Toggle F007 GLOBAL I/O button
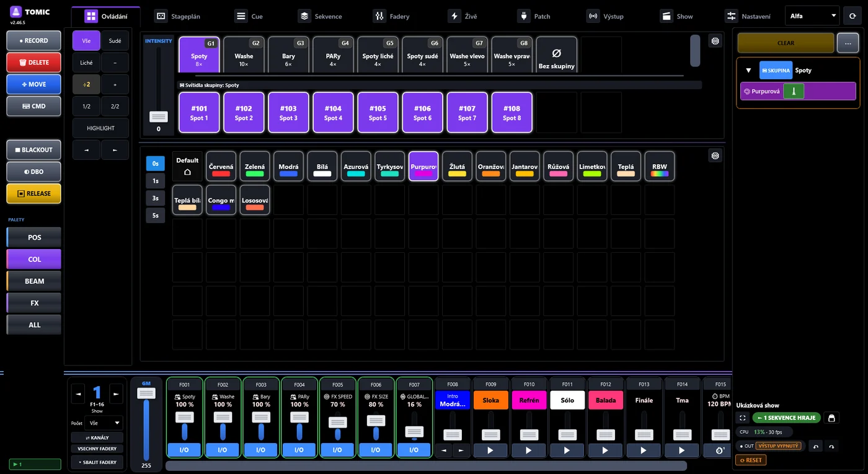The image size is (868, 474). coord(414,450)
